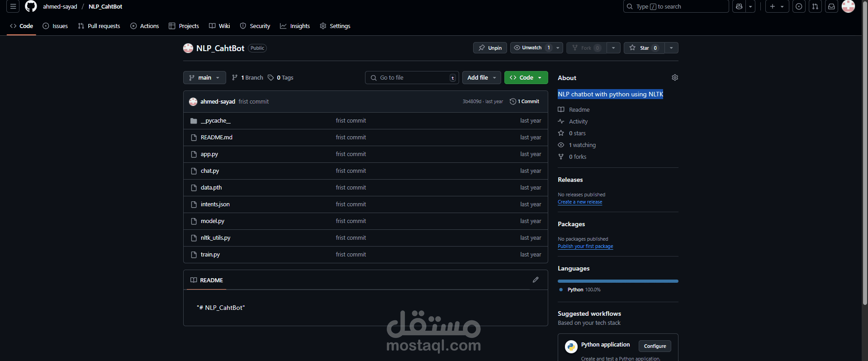Screen dimensions: 868x361
Task: Switch to the Issues tab
Action: (55, 26)
